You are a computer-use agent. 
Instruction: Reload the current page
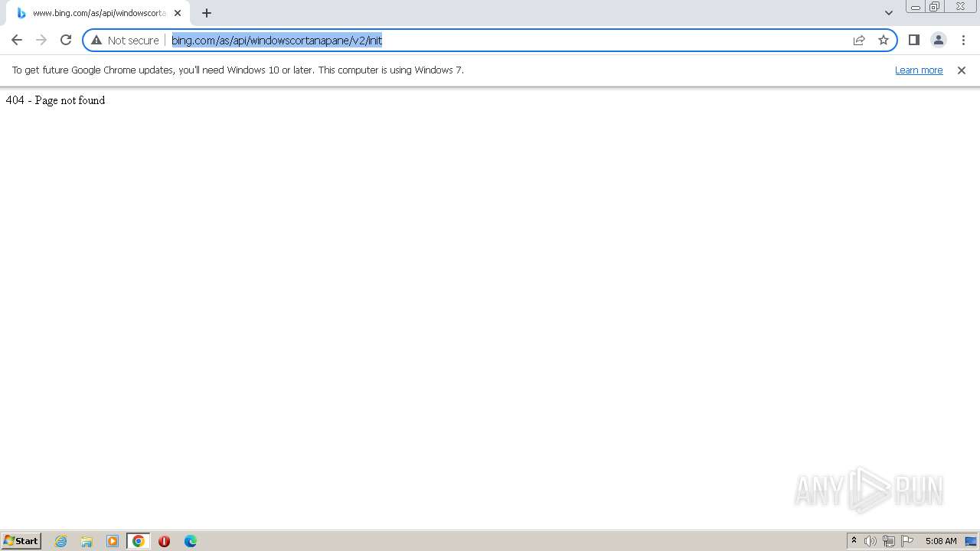click(x=66, y=40)
